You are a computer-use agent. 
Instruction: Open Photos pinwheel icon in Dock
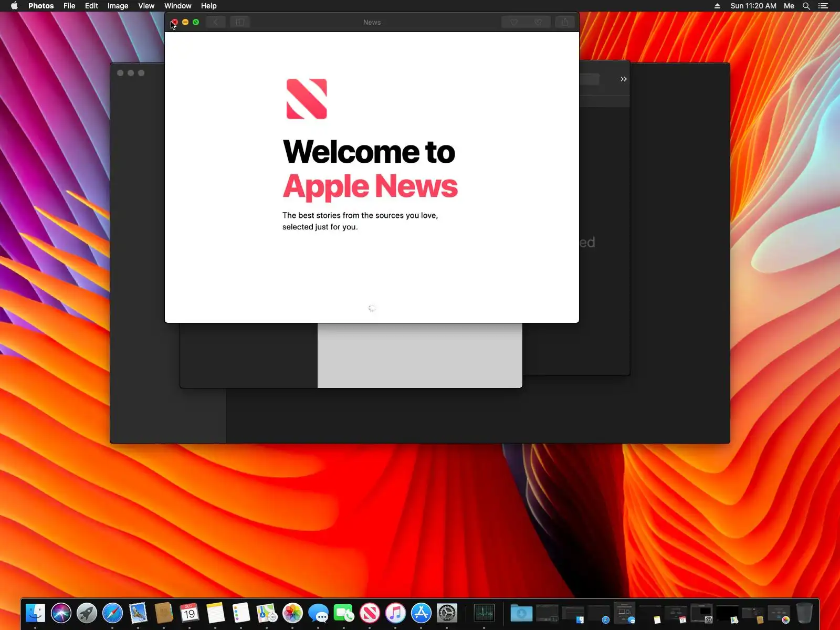point(292,612)
